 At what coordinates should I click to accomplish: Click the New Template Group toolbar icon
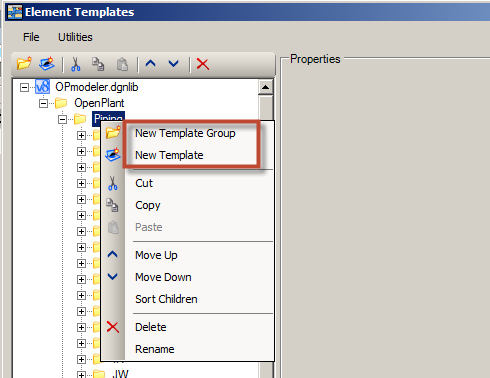(x=24, y=63)
